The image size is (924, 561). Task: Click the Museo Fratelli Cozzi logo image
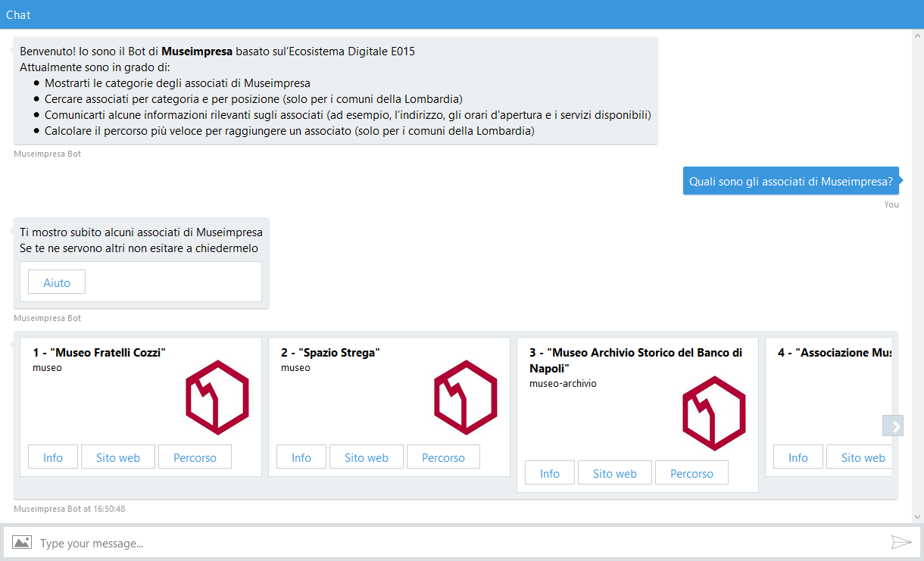(x=217, y=397)
